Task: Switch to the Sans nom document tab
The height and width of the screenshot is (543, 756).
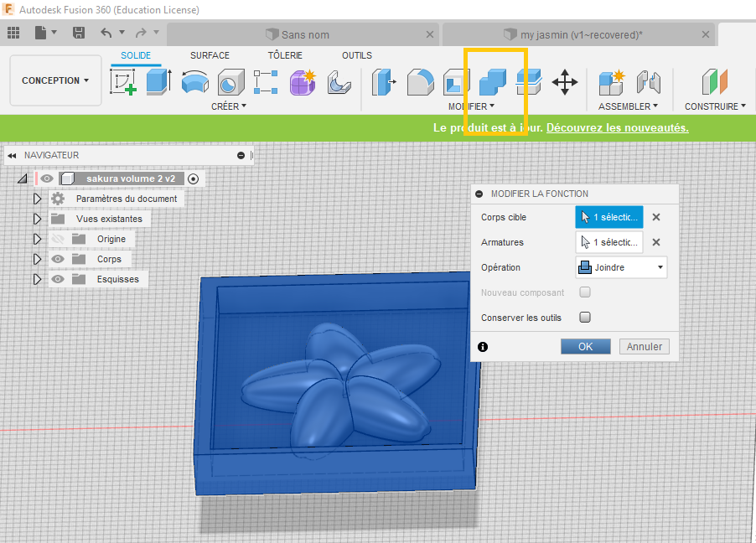Action: (x=303, y=34)
